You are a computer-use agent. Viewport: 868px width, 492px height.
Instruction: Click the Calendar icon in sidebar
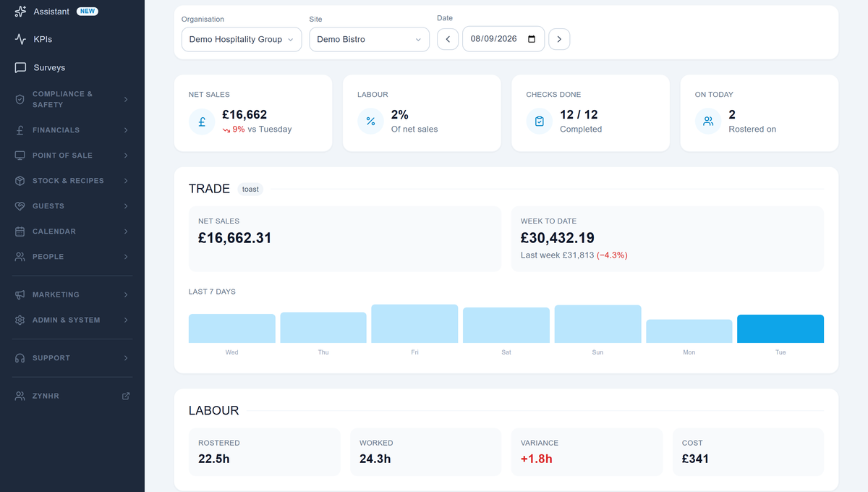[x=20, y=232]
